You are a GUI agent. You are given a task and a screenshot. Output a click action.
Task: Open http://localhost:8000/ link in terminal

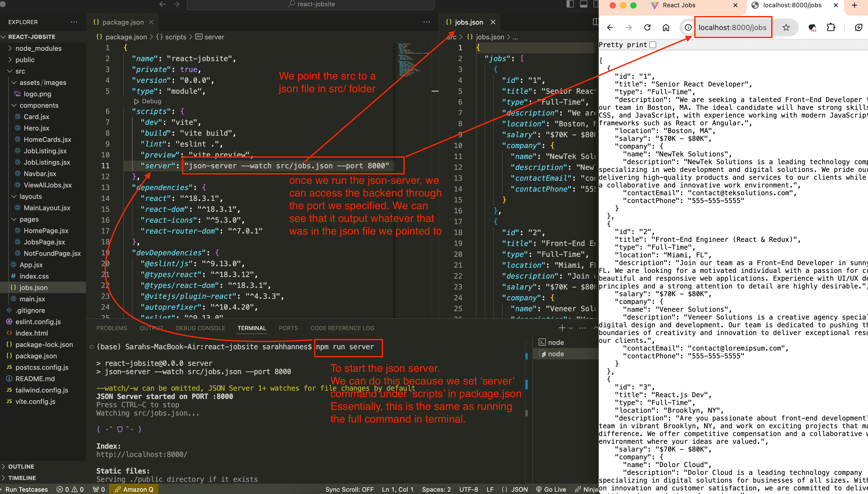(141, 454)
